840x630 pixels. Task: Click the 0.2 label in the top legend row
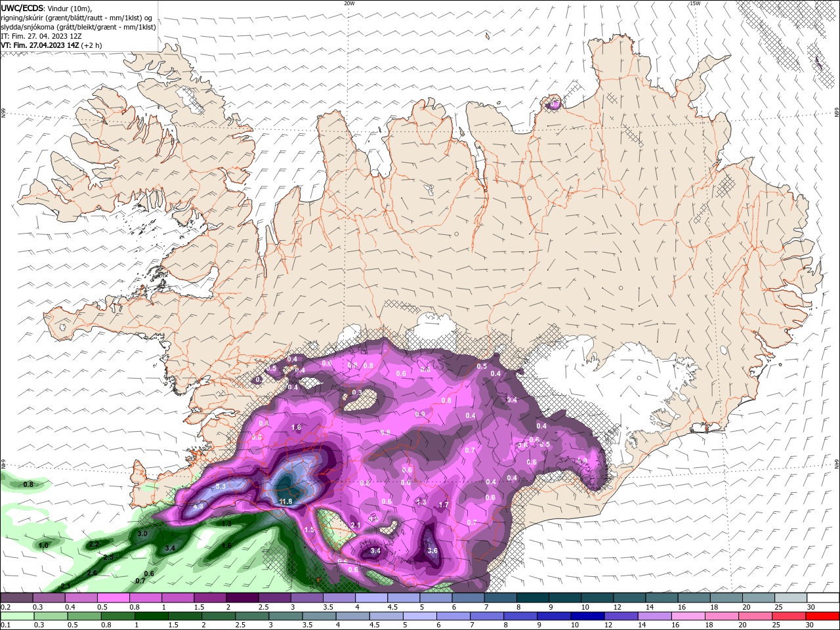[5, 607]
